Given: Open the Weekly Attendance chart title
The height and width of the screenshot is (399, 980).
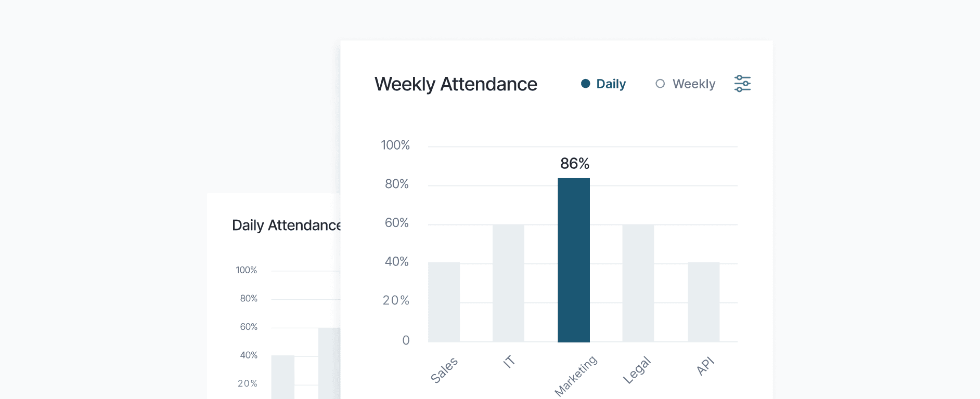Looking at the screenshot, I should coord(455,84).
